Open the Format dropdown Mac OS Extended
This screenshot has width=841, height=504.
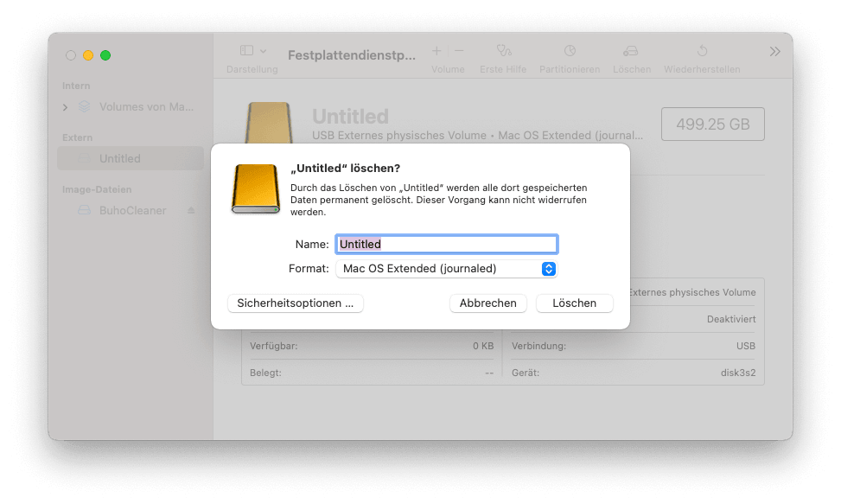tap(447, 269)
